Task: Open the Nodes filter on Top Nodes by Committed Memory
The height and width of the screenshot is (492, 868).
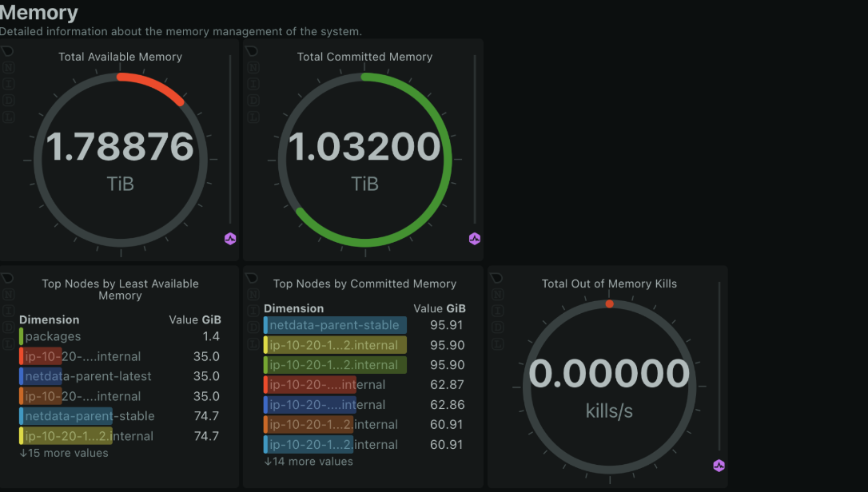Action: [253, 292]
